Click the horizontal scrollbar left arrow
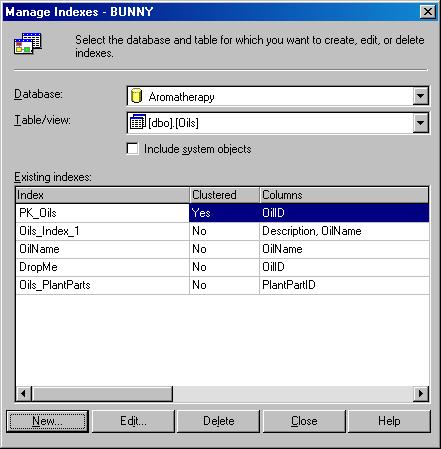Viewport: 441px width, 449px height. coord(23,394)
